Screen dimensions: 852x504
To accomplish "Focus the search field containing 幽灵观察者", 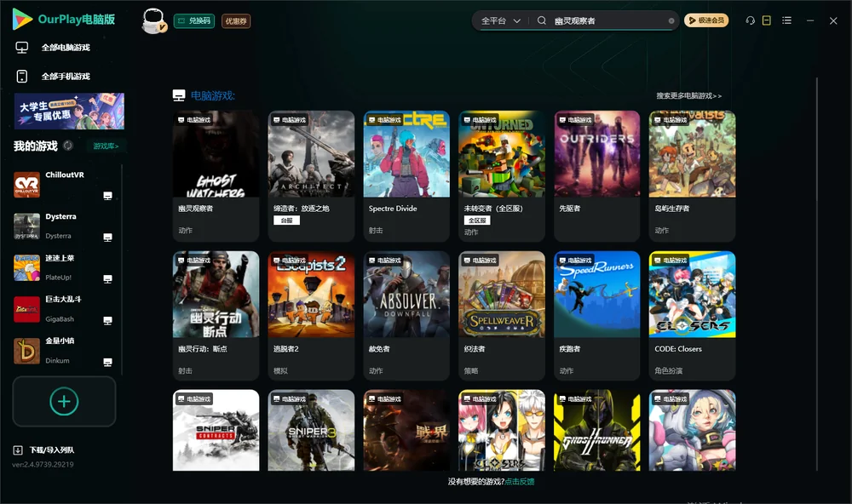I will click(x=608, y=20).
